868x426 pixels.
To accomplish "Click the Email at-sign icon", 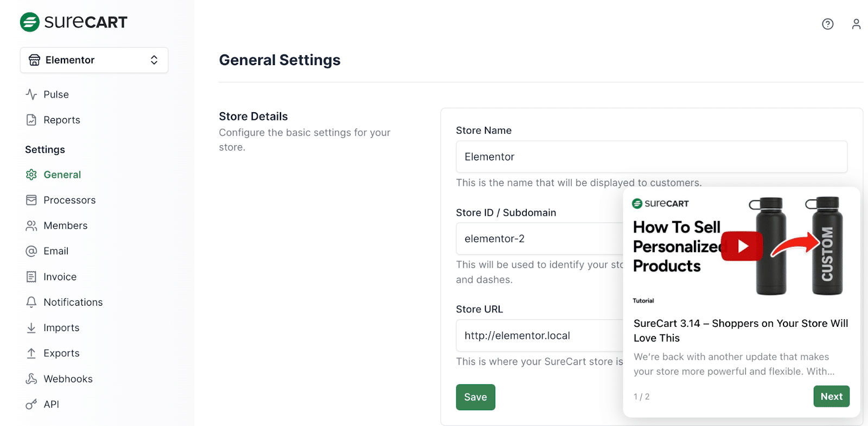I will pos(31,251).
